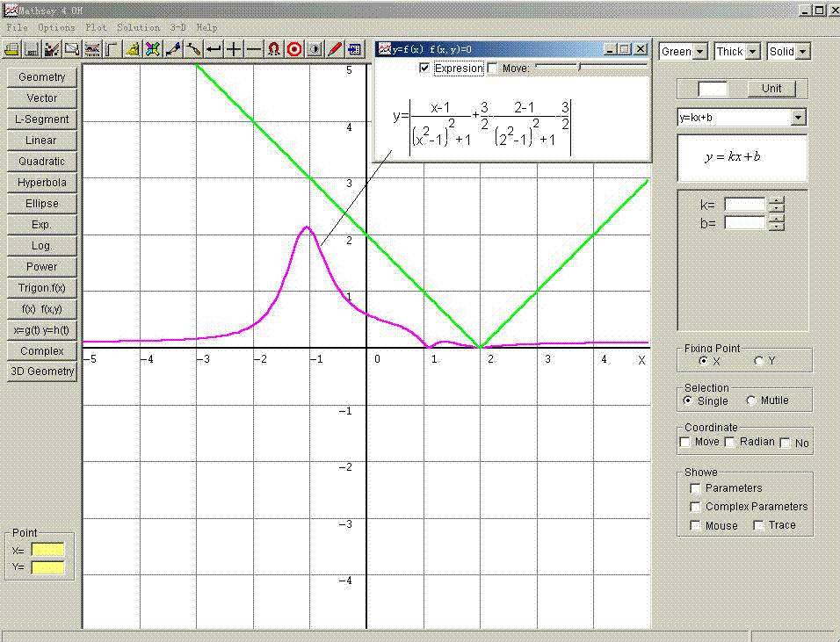Click the blue arrow table import icon
The image size is (840, 642).
(354, 49)
